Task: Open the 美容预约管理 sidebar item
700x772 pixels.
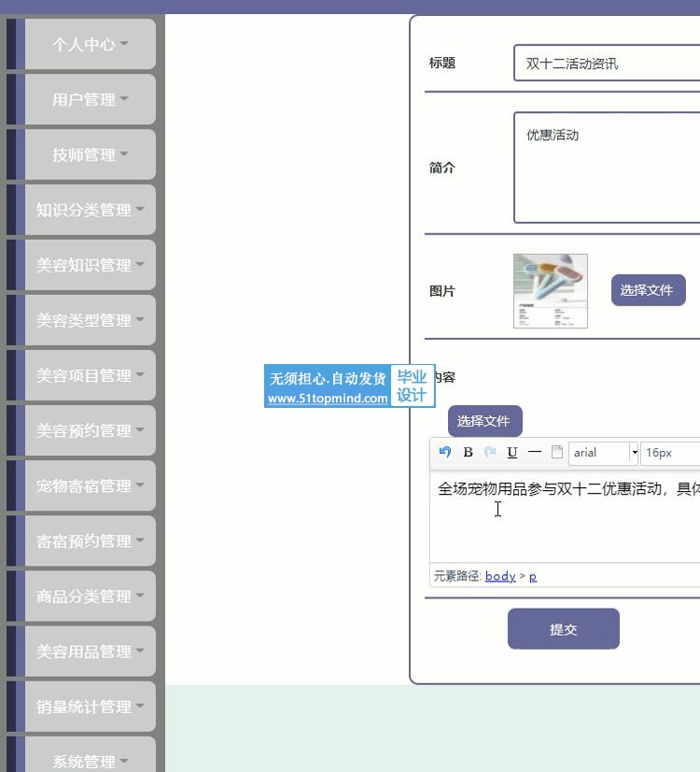Action: tap(91, 430)
